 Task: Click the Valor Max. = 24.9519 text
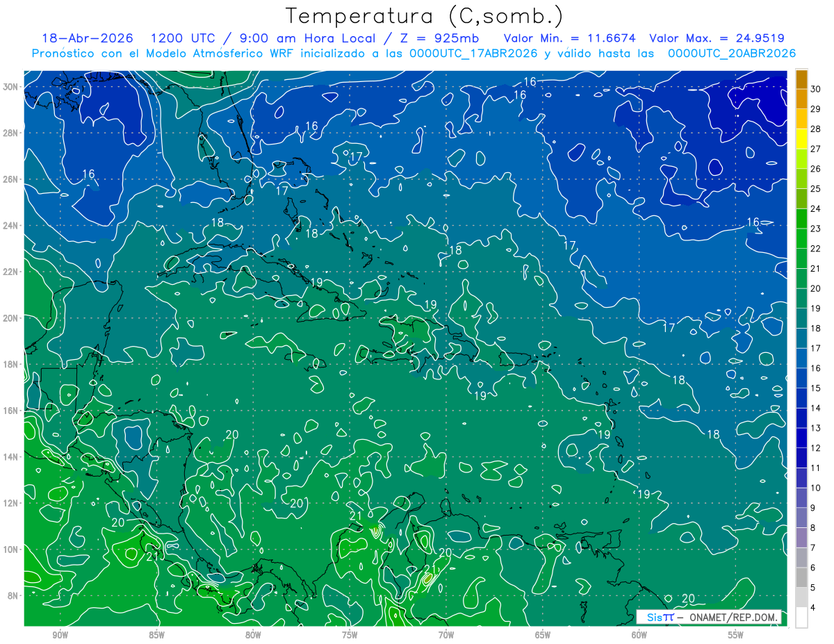click(717, 38)
